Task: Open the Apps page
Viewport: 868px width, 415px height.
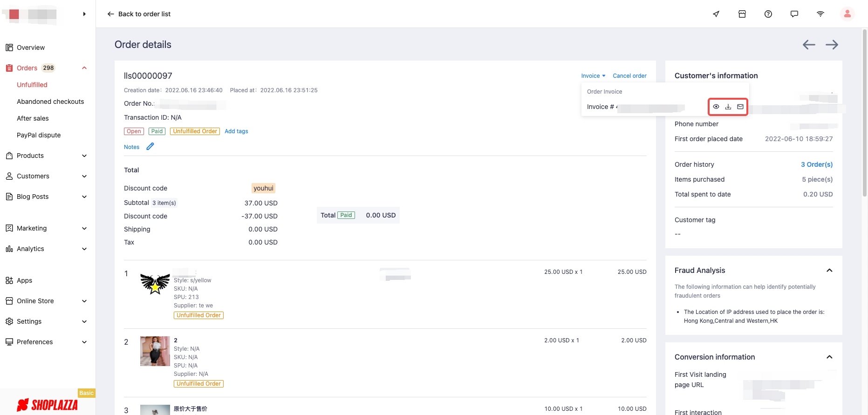Action: [x=24, y=280]
